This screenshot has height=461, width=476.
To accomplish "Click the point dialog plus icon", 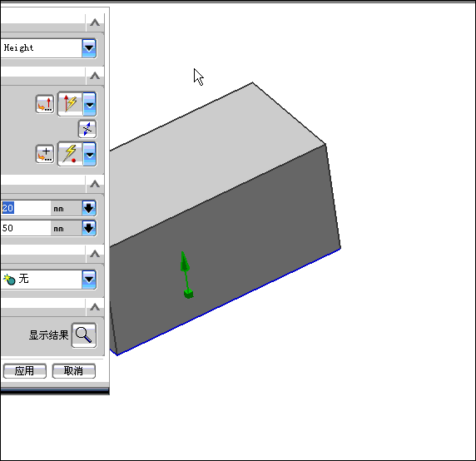I will pyautogui.click(x=45, y=154).
